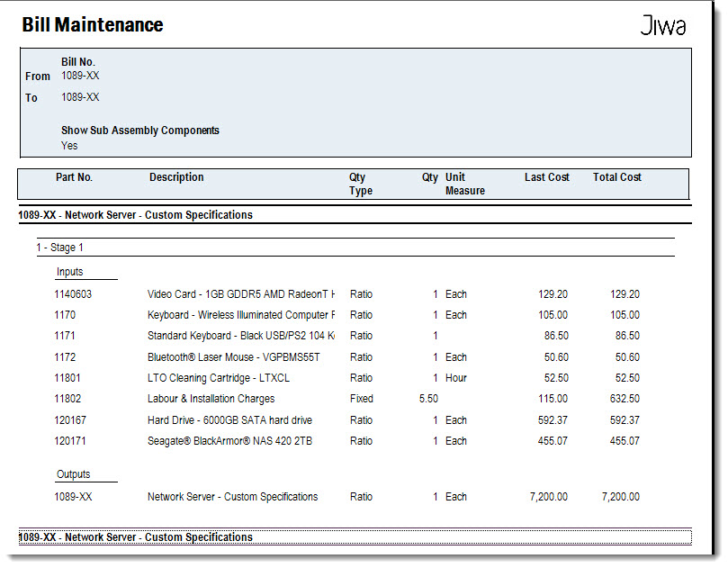Image resolution: width=728 pixels, height=568 pixels.
Task: Open the 1089-XX Network Server group heading
Action: tap(136, 215)
